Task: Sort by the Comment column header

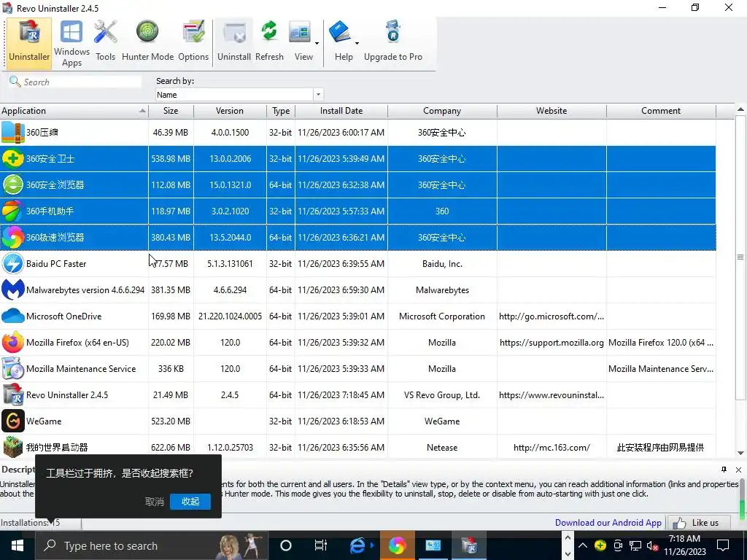Action: tap(661, 111)
